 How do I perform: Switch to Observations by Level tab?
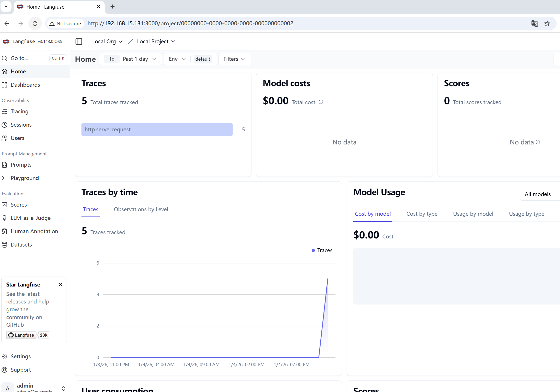tap(141, 209)
